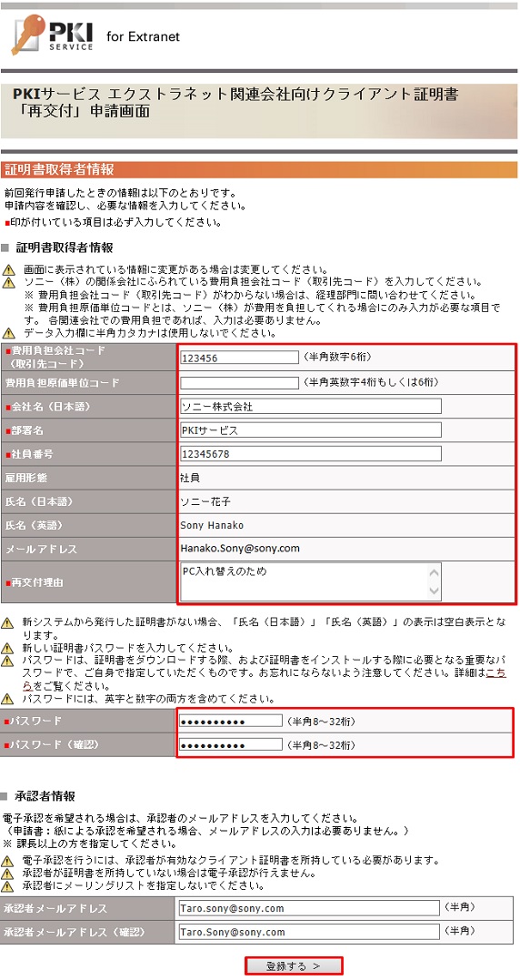
Task: Click the 証明書取得者情報 orange section header
Action: (258, 169)
